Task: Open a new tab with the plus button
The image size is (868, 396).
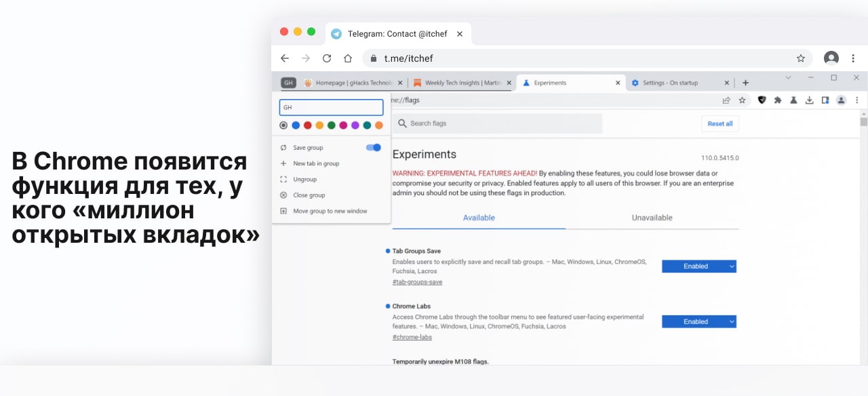Action: [x=745, y=83]
